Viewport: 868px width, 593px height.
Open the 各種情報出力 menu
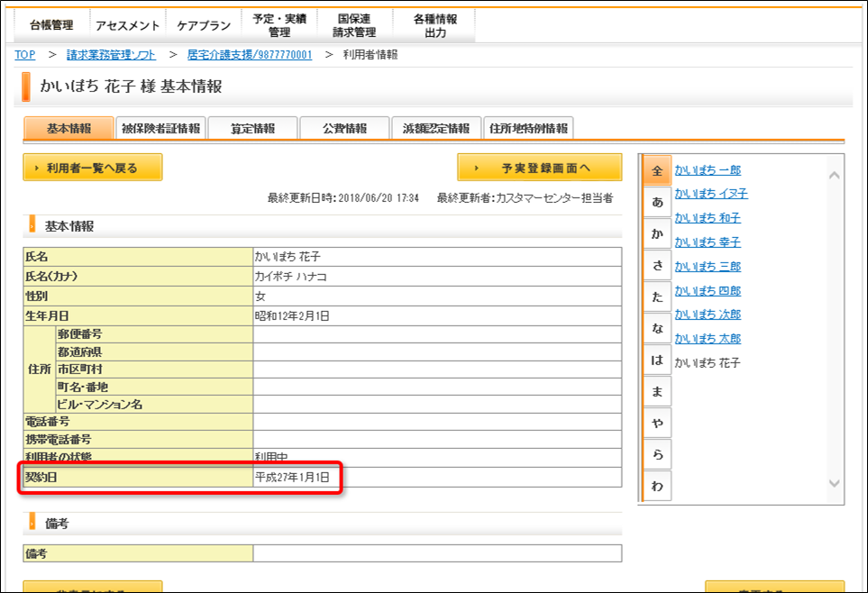(x=435, y=25)
